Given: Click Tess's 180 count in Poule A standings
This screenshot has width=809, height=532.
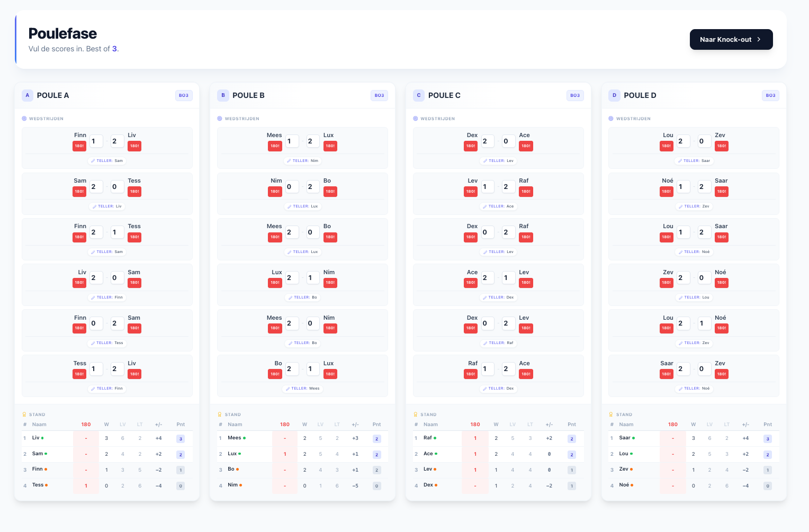Looking at the screenshot, I should pyautogui.click(x=86, y=486).
